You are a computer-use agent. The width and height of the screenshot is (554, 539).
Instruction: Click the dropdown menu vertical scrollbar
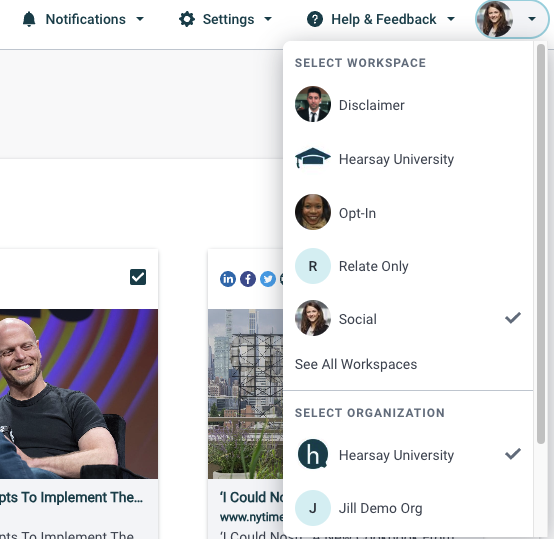point(541,244)
